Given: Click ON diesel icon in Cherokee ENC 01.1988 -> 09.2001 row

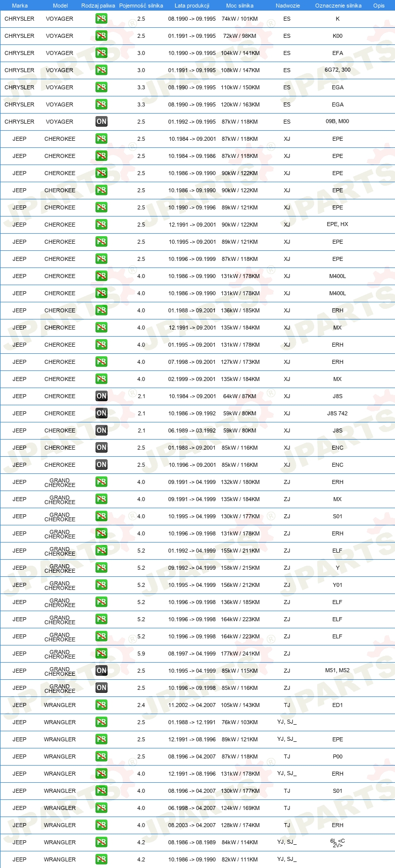Looking at the screenshot, I should [x=102, y=448].
